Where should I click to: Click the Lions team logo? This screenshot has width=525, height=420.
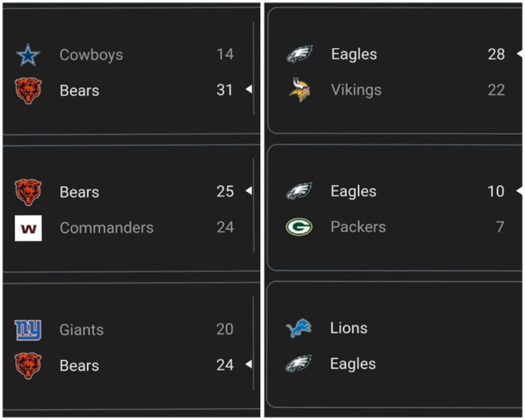(299, 329)
